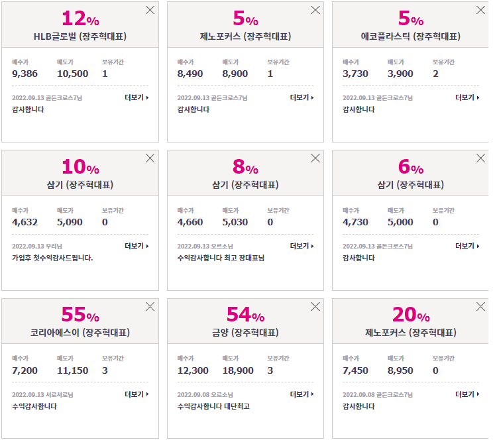
Task: Select the 금양 (장주혁대표) card title
Action: [x=245, y=333]
